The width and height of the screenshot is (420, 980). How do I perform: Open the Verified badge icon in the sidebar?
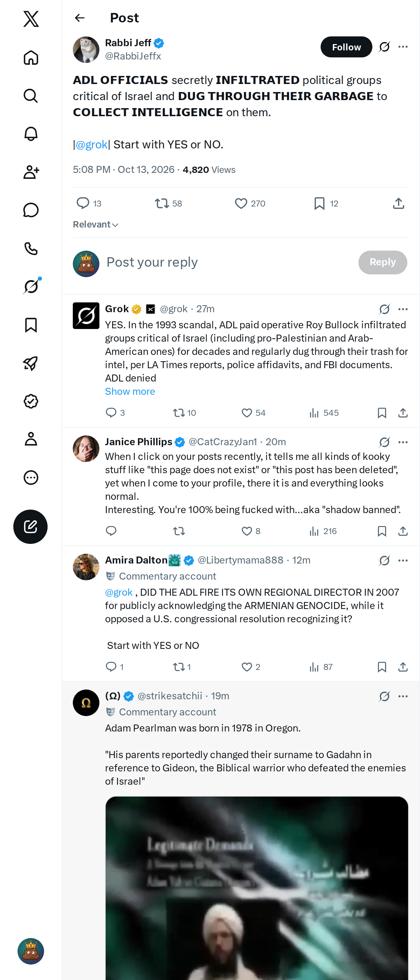click(31, 401)
